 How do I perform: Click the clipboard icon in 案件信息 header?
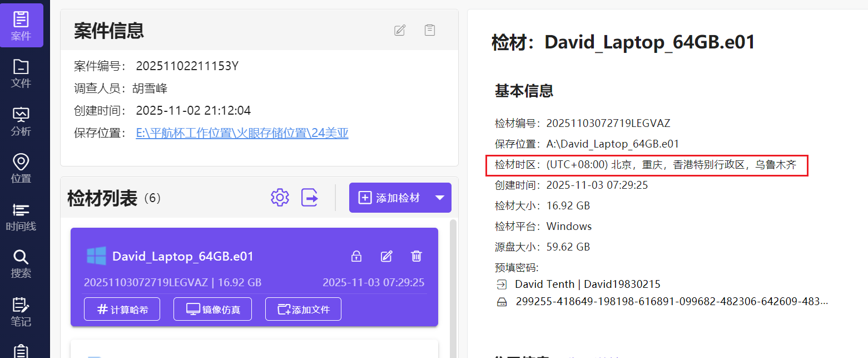point(430,30)
